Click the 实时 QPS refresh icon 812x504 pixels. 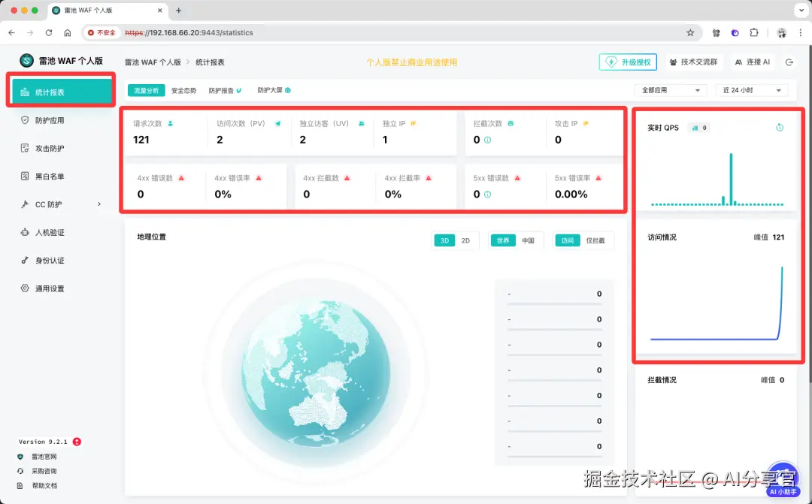pyautogui.click(x=780, y=127)
